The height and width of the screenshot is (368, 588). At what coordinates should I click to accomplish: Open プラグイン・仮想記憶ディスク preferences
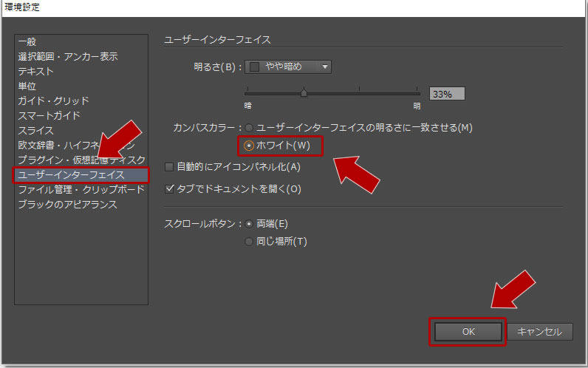tap(81, 160)
